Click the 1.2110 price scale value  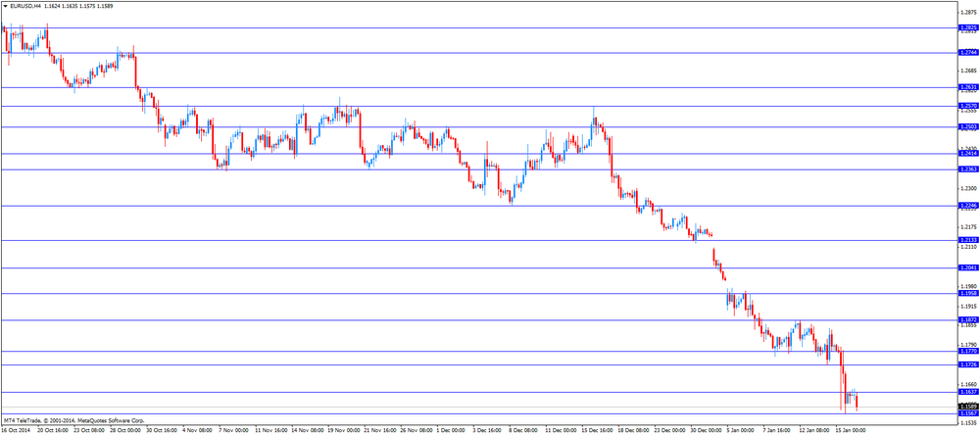click(969, 248)
